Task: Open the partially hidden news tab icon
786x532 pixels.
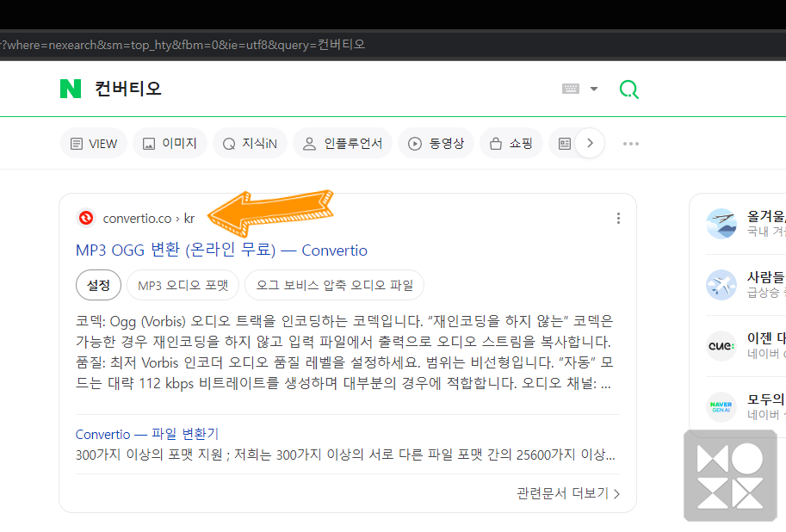Action: 565,144
